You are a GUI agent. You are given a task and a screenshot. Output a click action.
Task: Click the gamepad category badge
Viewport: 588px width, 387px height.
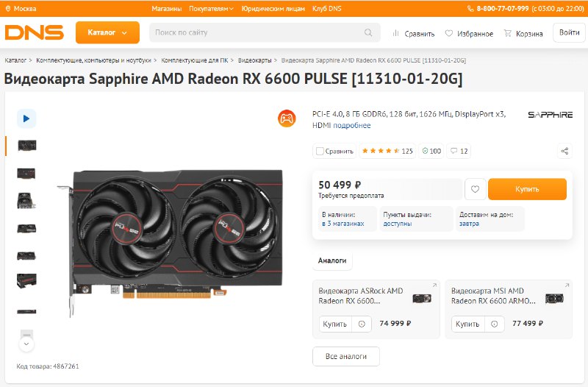click(287, 118)
